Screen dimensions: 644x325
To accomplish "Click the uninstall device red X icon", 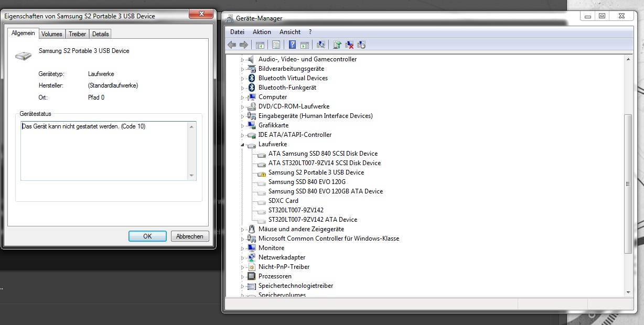I will coord(349,45).
